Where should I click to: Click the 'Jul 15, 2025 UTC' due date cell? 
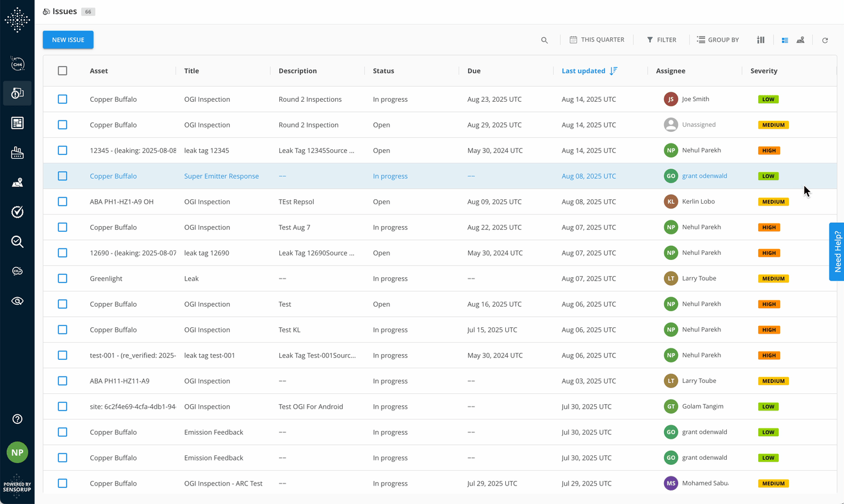click(x=492, y=330)
